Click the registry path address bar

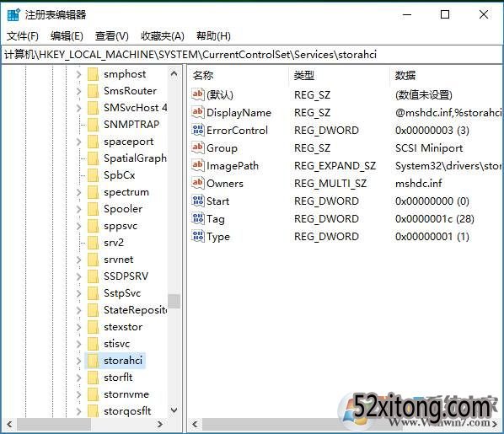point(251,55)
